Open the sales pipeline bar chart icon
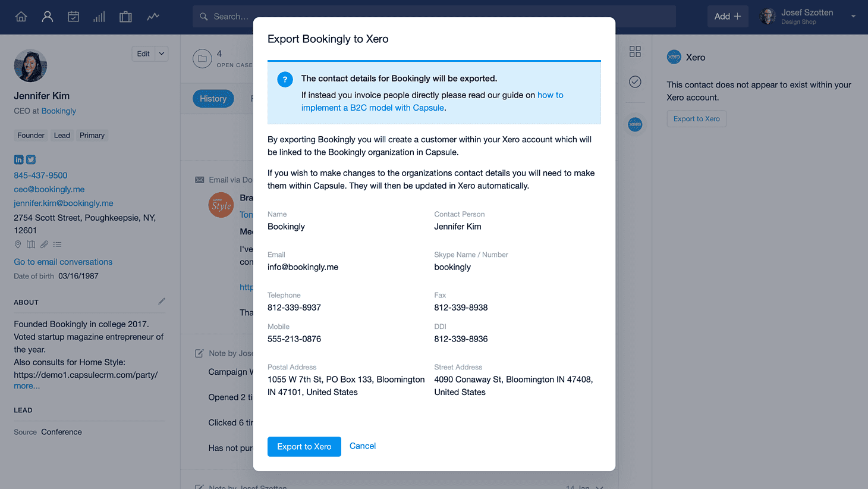The height and width of the screenshot is (489, 868). click(x=99, y=17)
